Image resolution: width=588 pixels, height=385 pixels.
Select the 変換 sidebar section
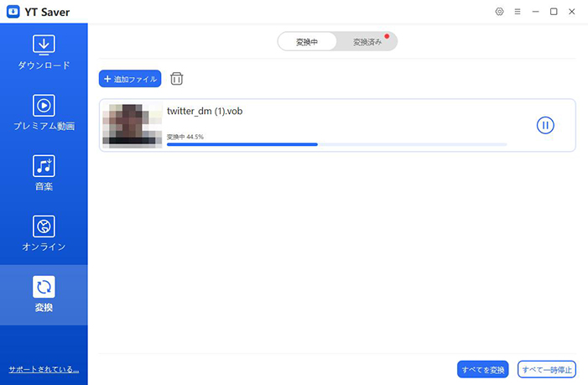[x=44, y=294]
